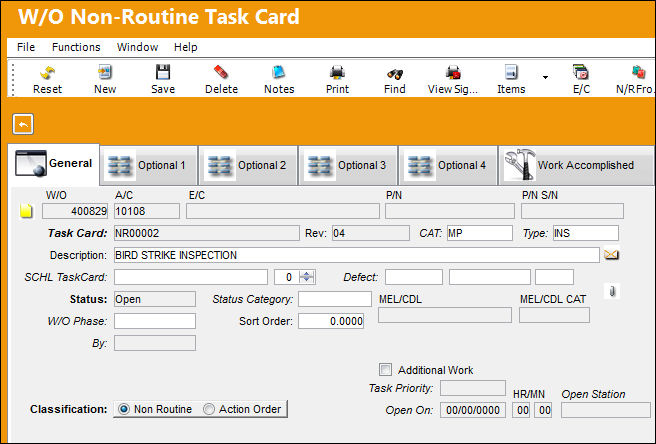Viewport: 656px width, 444px height.
Task: Click the MEL/CDL CAT field
Action: pos(554,315)
